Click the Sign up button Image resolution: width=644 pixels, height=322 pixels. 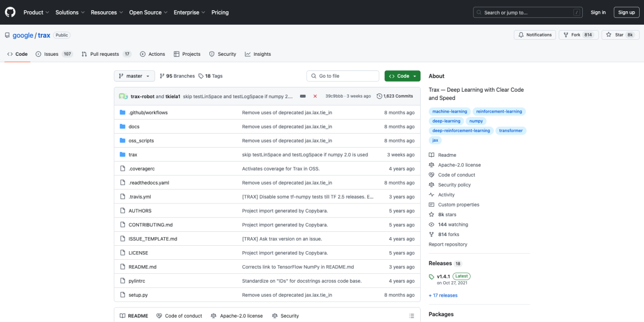626,12
